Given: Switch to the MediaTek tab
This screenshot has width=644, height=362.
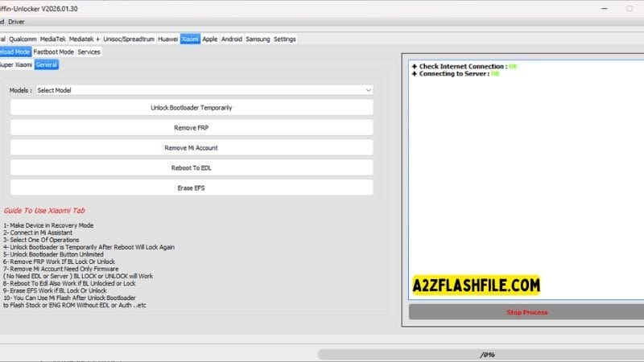Looking at the screenshot, I should click(53, 39).
